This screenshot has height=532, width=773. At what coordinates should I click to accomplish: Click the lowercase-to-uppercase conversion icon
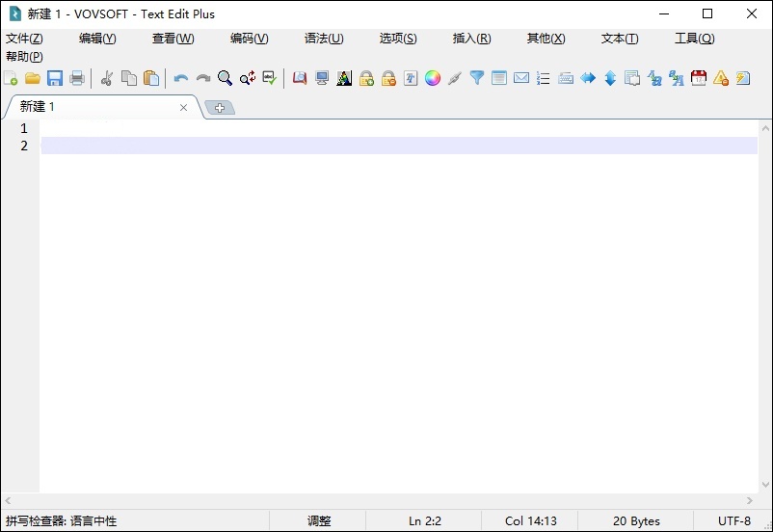[677, 78]
